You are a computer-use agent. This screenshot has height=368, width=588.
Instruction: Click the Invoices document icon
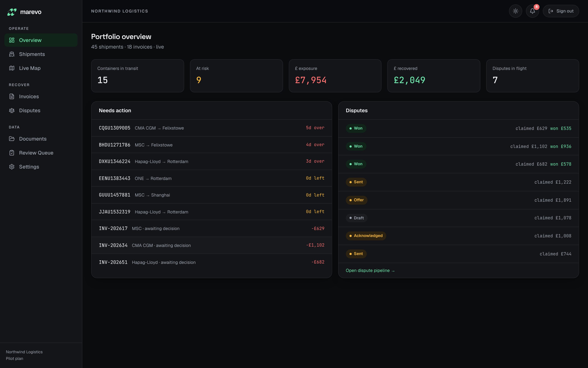coord(12,96)
